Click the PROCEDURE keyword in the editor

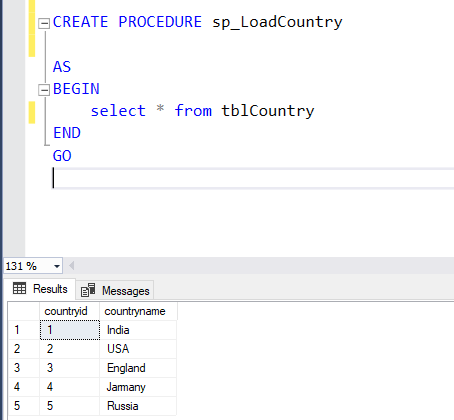point(160,22)
